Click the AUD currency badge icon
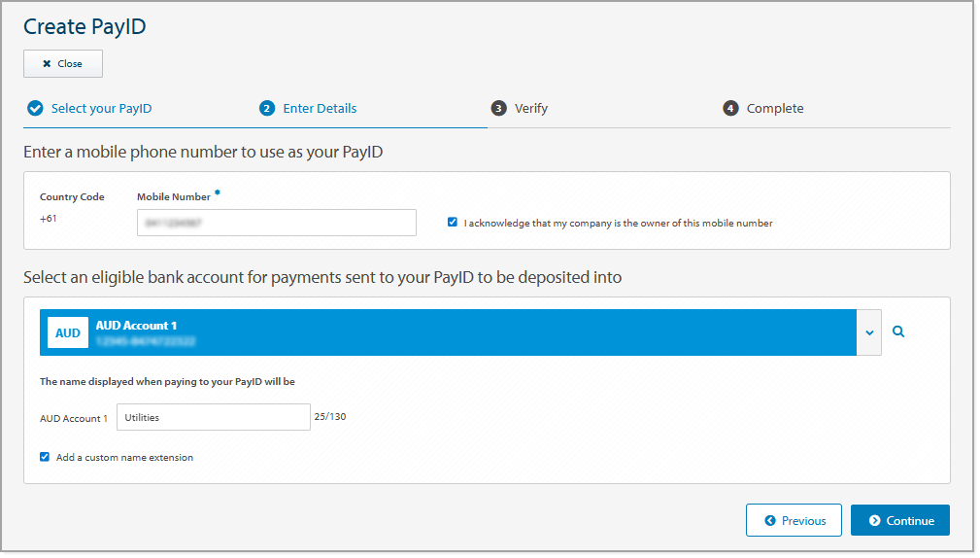 coord(68,332)
